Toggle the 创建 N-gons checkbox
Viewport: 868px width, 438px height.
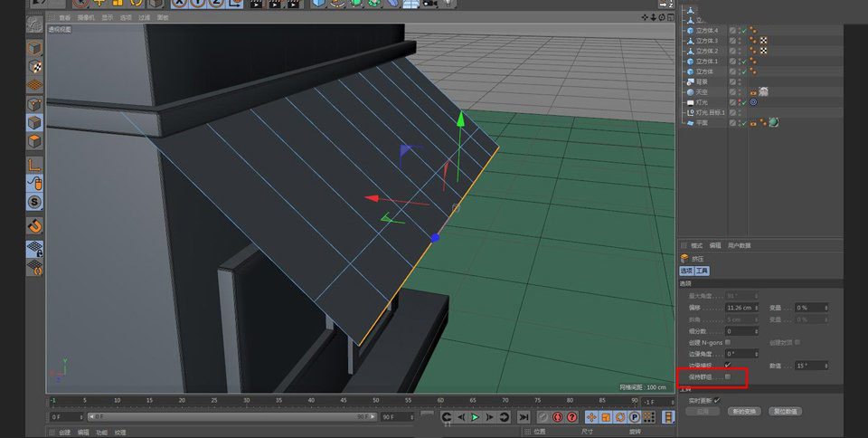[727, 342]
